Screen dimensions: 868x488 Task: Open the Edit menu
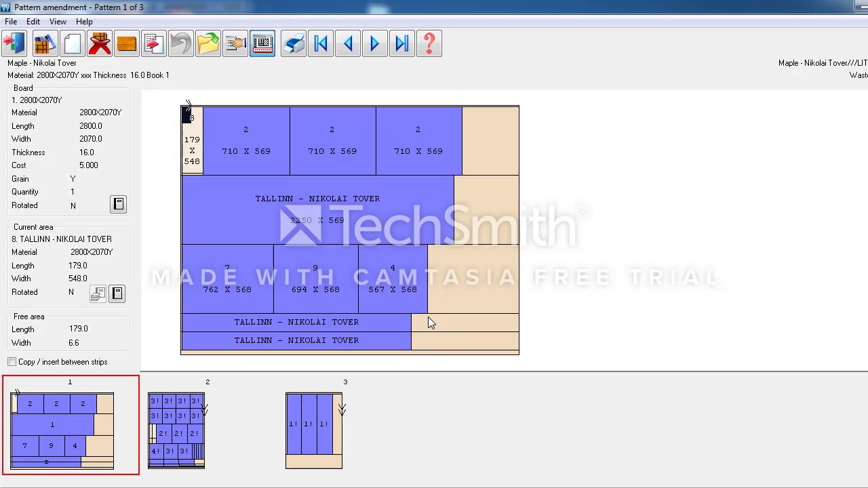click(x=33, y=22)
